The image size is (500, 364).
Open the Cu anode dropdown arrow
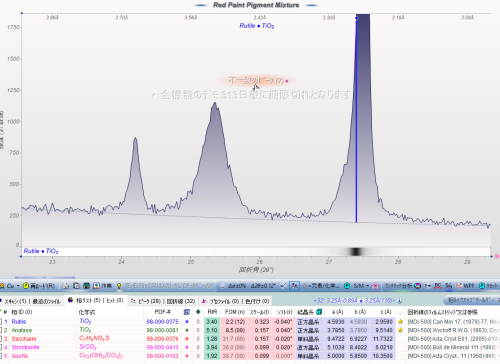18,286
